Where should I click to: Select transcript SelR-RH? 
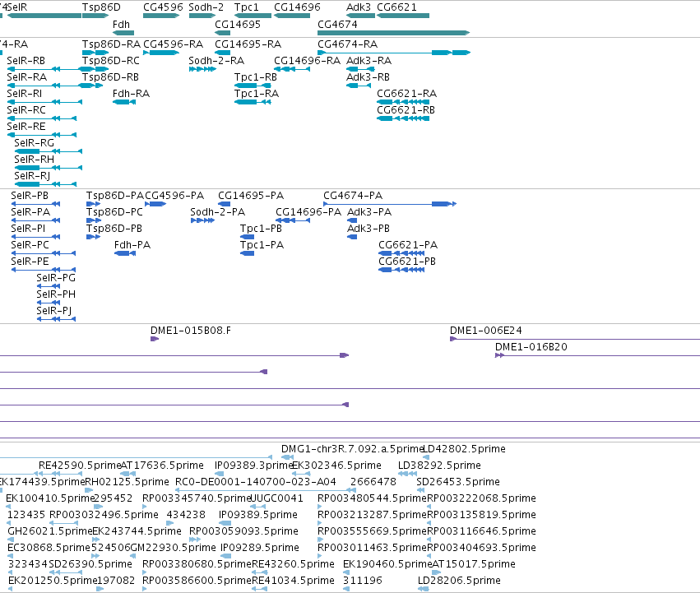click(x=49, y=168)
